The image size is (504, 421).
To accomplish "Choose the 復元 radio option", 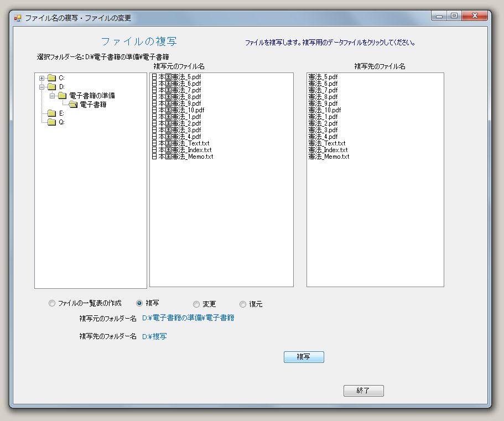I will click(x=243, y=304).
